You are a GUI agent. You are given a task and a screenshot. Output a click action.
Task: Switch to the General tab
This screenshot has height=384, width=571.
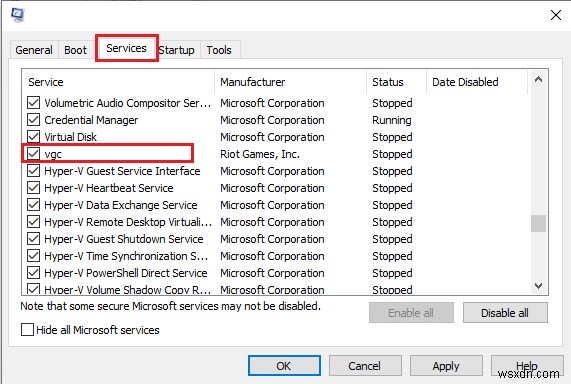34,50
